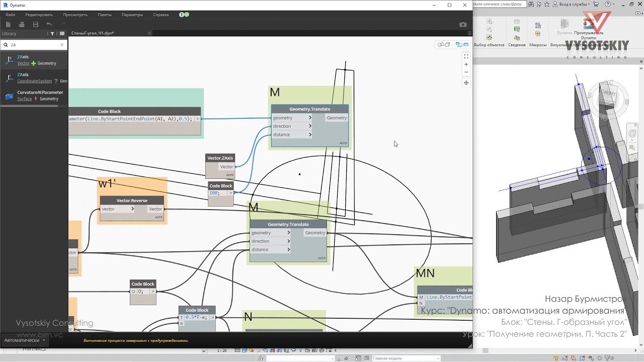The height and width of the screenshot is (362, 644).
Task: Click the Vector output port of Vector.ZAxis
Action: (226, 167)
